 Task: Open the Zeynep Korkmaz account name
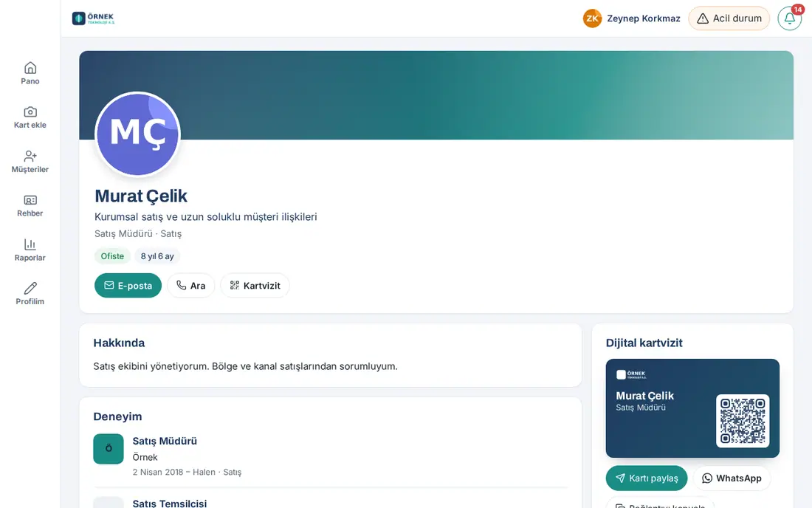click(x=643, y=18)
